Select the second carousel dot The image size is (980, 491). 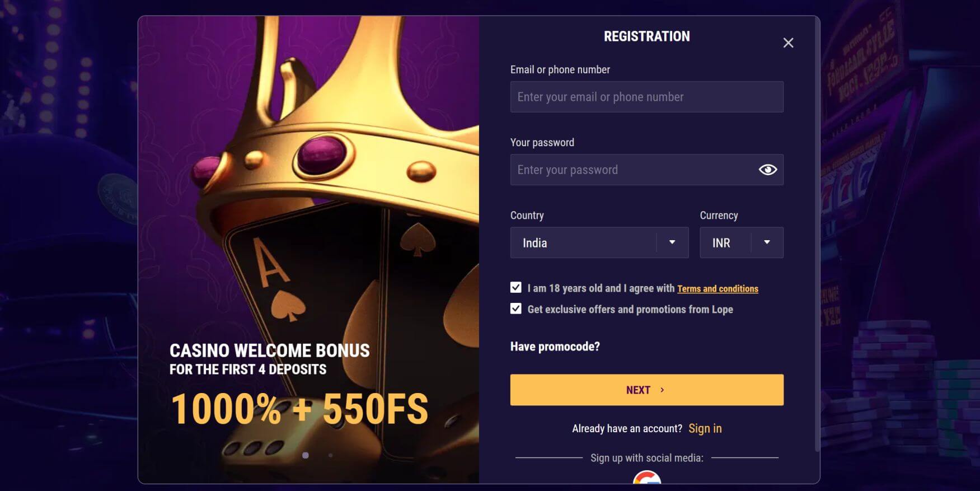(330, 455)
